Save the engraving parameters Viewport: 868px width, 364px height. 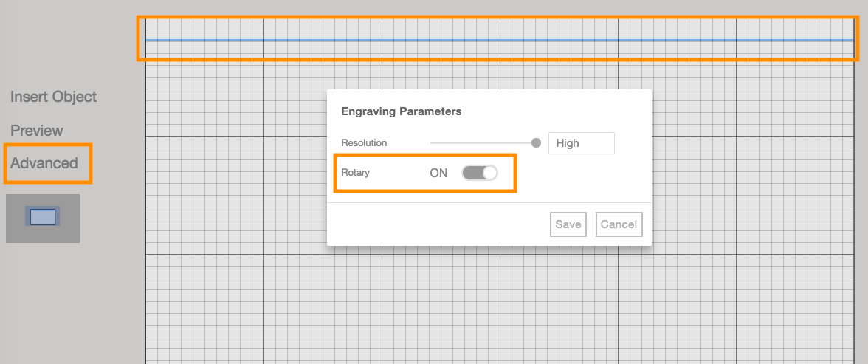point(568,224)
